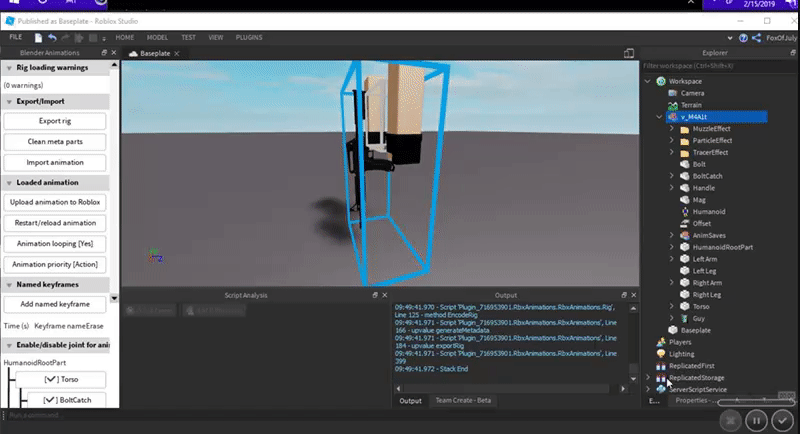This screenshot has height=434, width=800.
Task: Collapse the Workspace tree node
Action: point(648,81)
